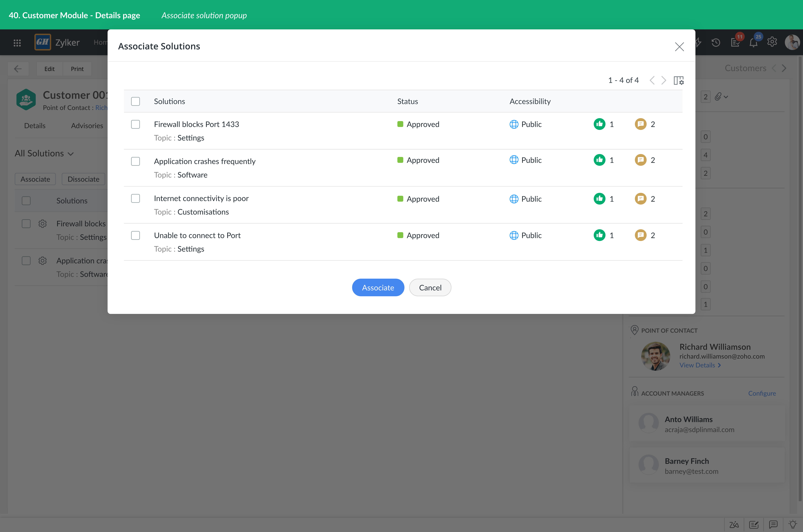
Task: Click thumbs-up icon for Application crashes frequently
Action: tap(599, 160)
